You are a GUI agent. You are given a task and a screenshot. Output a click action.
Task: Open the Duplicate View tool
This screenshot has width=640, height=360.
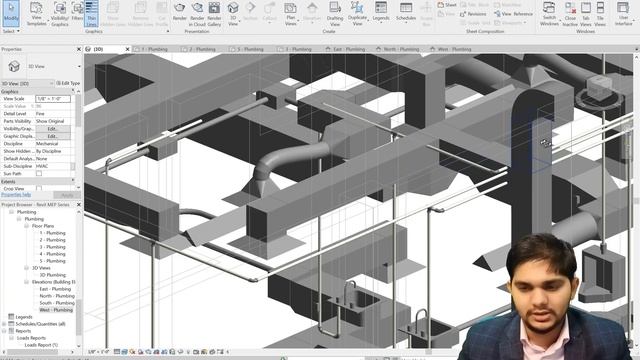pos(357,13)
